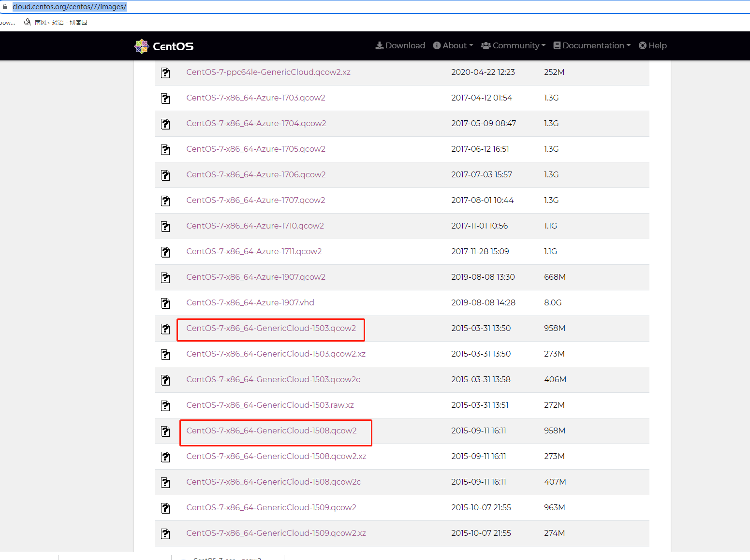
Task: Download CentOS-7-x86_64-GenericCloud-1503.qcow2c
Action: click(x=273, y=379)
